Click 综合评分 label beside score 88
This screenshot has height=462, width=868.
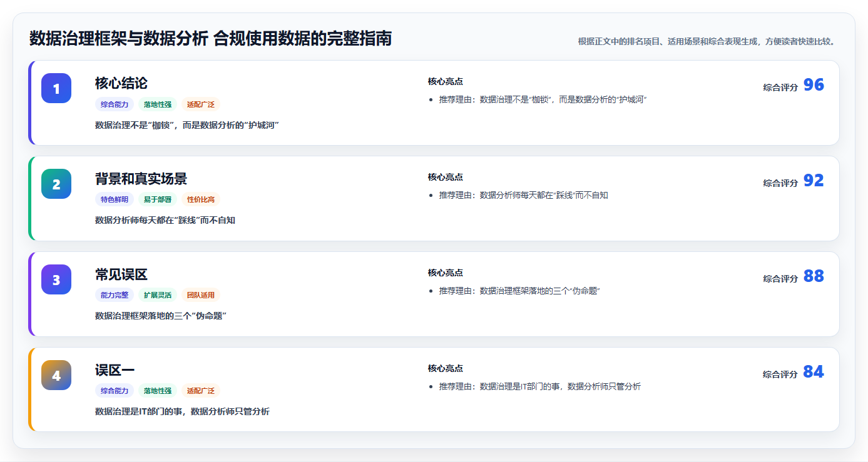(x=780, y=279)
